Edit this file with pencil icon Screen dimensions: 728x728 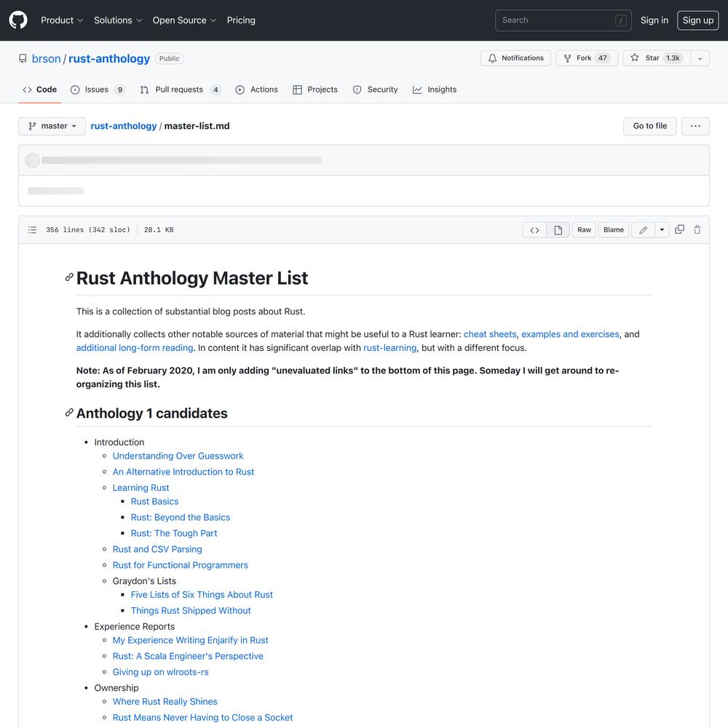[643, 230]
